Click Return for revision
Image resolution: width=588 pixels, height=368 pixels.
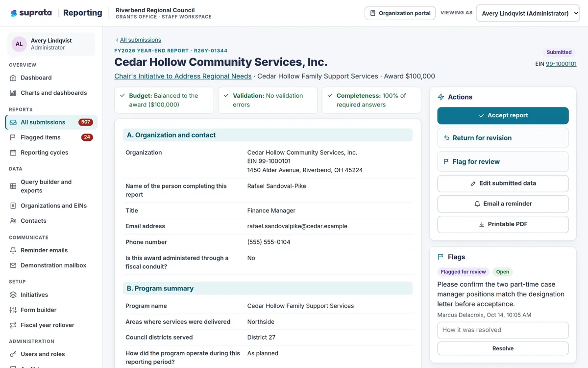(x=503, y=138)
